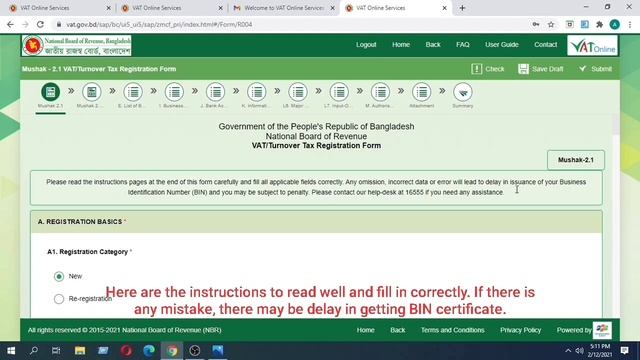Open FAQ in the top navigation

pos(463,44)
